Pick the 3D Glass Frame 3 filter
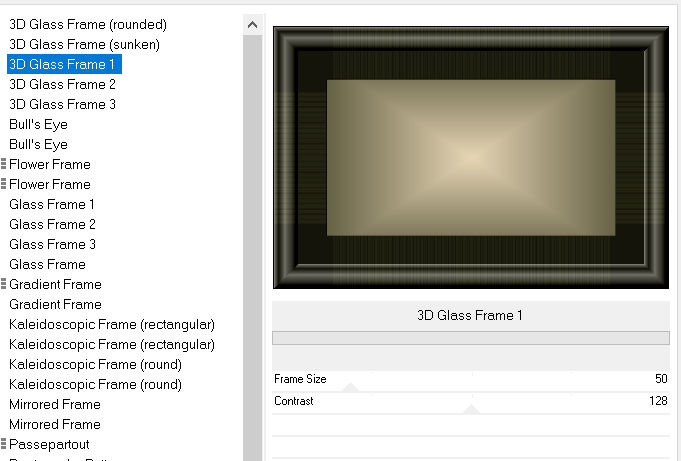681x461 pixels. [63, 104]
